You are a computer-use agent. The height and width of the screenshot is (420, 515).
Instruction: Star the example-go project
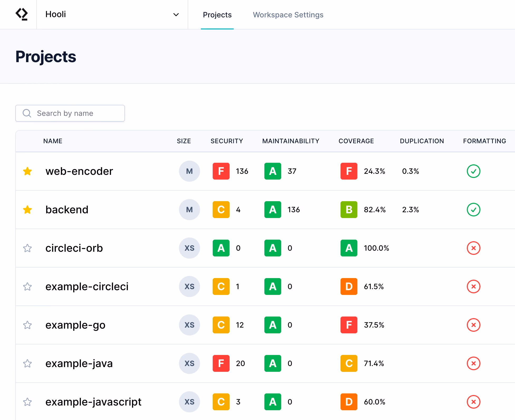[x=27, y=325]
